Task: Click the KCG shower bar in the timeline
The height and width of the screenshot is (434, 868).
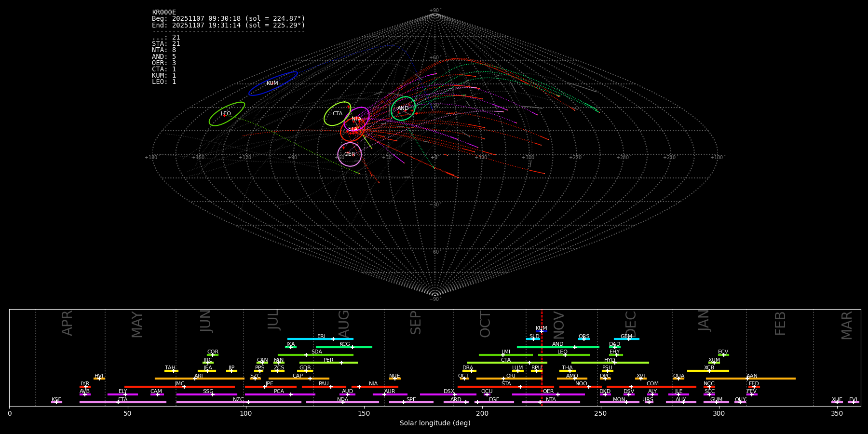Action: tap(344, 347)
